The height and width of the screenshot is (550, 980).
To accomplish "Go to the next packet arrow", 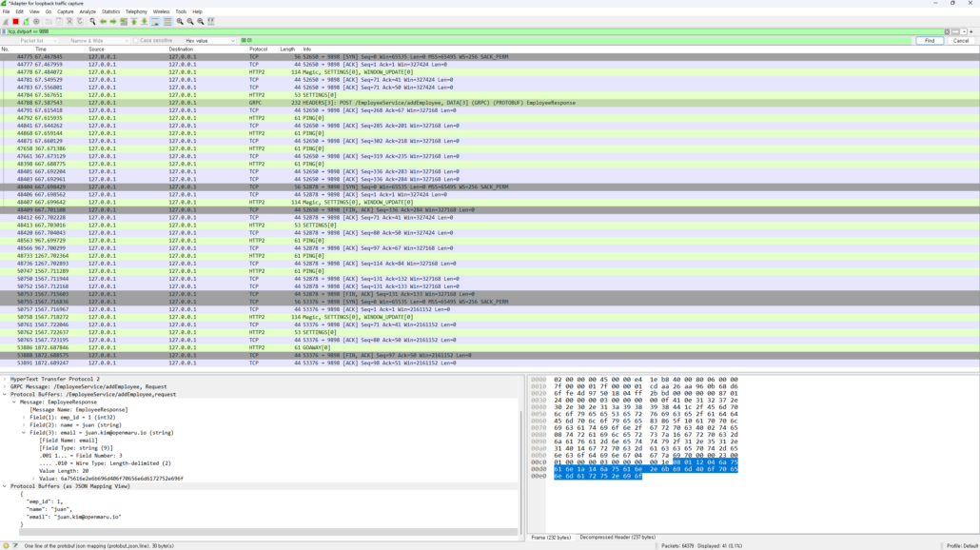I will coord(113,21).
